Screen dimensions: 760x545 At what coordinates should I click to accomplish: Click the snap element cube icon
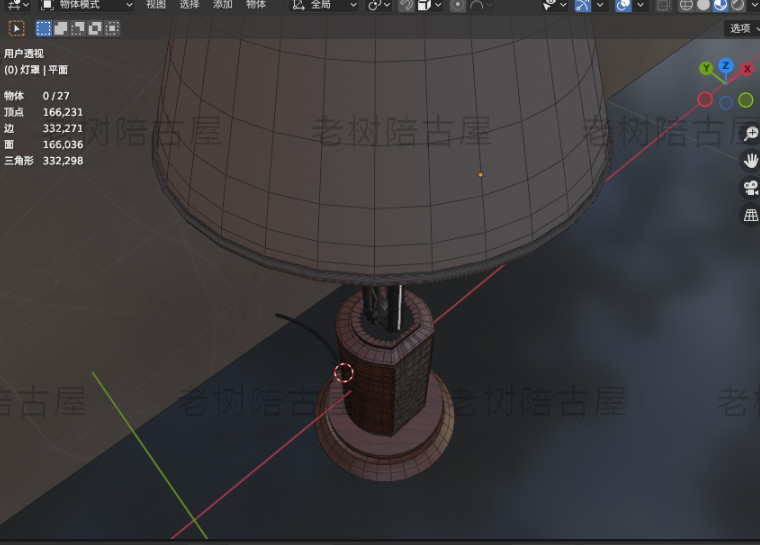424,5
